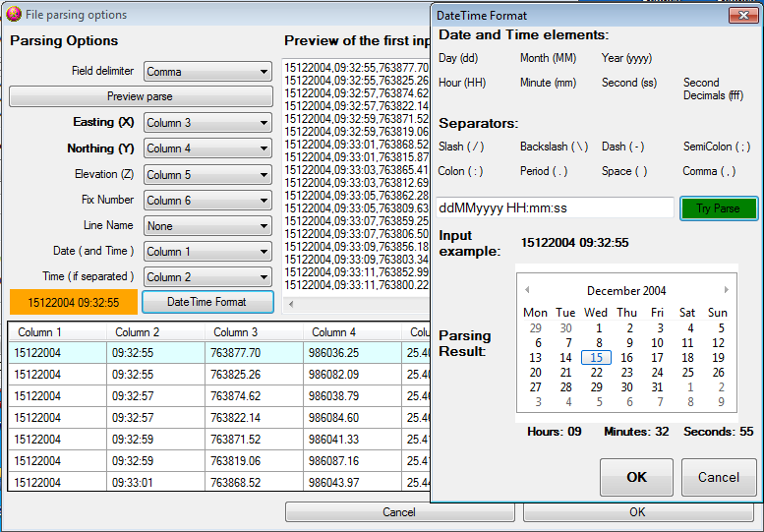The image size is (764, 532).
Task: Click the cell with value 986082.09
Action: (x=353, y=374)
